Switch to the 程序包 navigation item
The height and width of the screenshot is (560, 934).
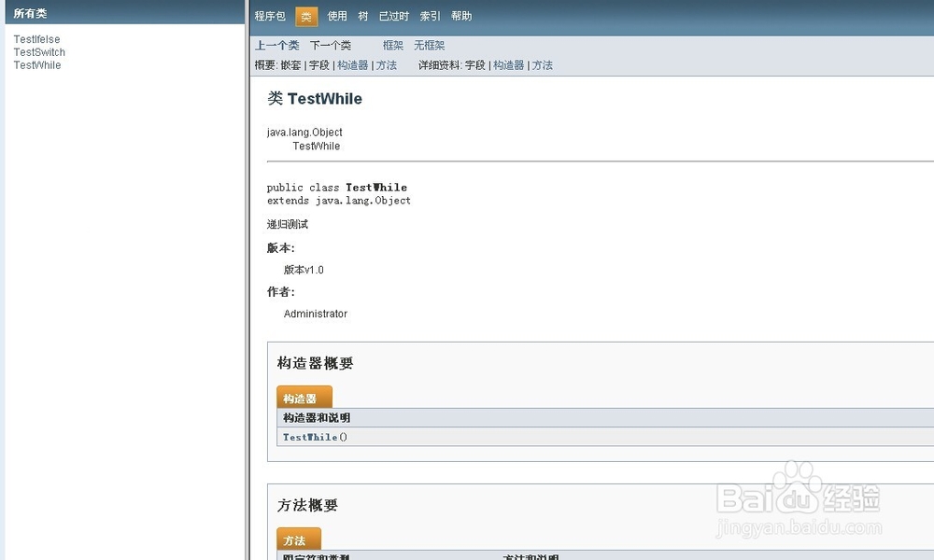(x=271, y=16)
